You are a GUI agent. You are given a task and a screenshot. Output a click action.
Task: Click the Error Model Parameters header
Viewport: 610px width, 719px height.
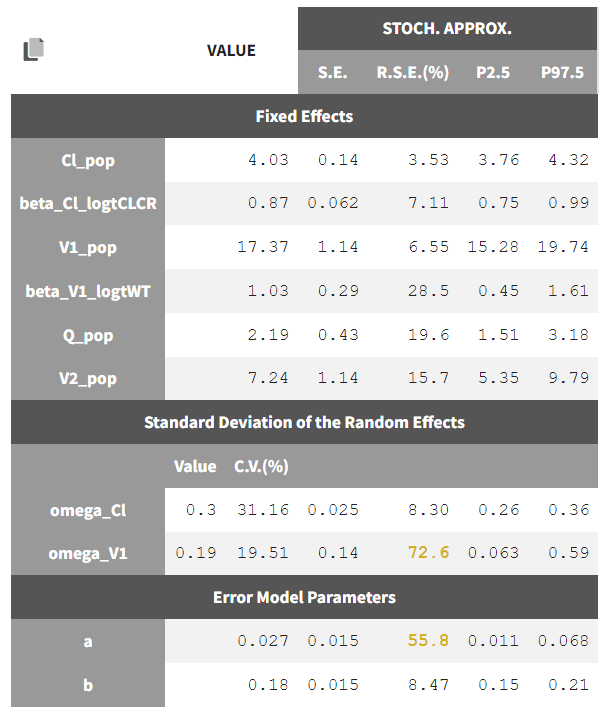(x=304, y=597)
